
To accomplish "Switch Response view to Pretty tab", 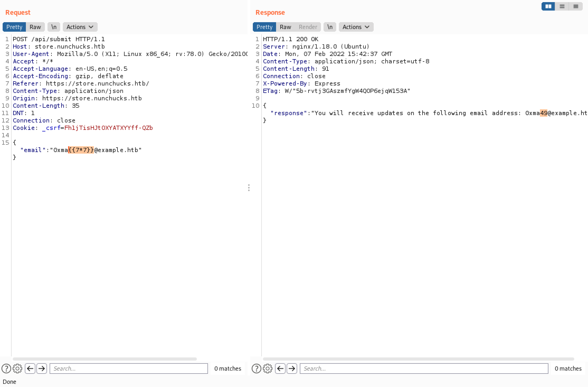I will tap(264, 27).
